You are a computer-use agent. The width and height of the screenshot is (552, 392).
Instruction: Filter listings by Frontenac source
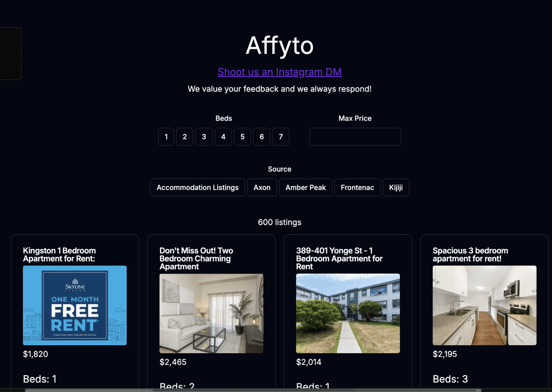[x=357, y=188]
